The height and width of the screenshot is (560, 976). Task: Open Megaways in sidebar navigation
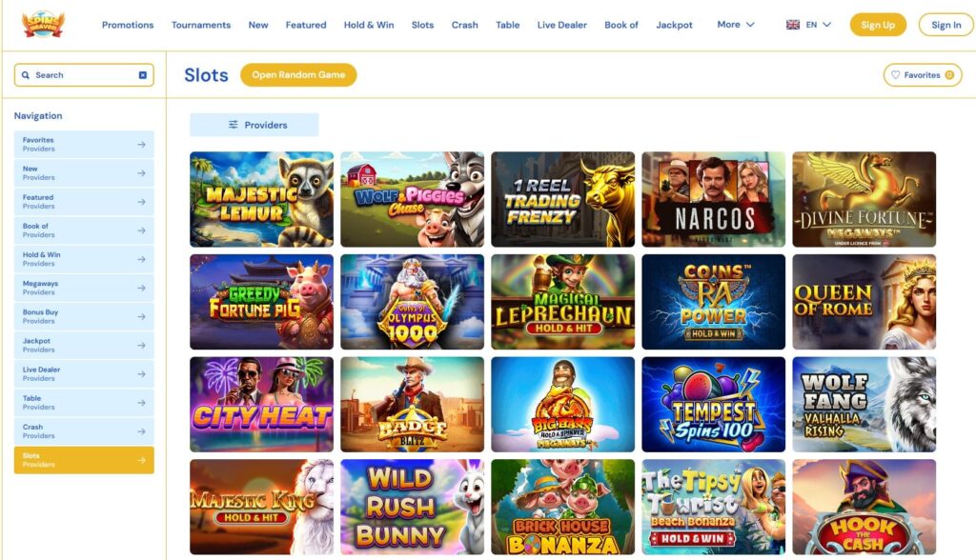[84, 288]
